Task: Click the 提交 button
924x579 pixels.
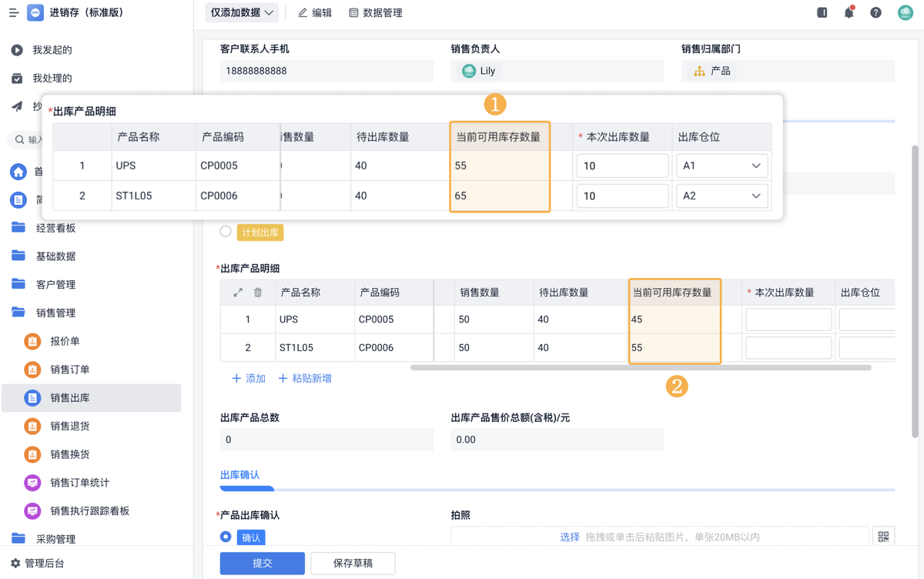Action: (x=262, y=563)
